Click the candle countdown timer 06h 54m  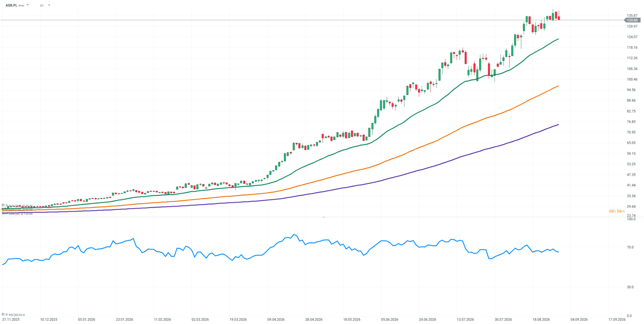point(617,211)
